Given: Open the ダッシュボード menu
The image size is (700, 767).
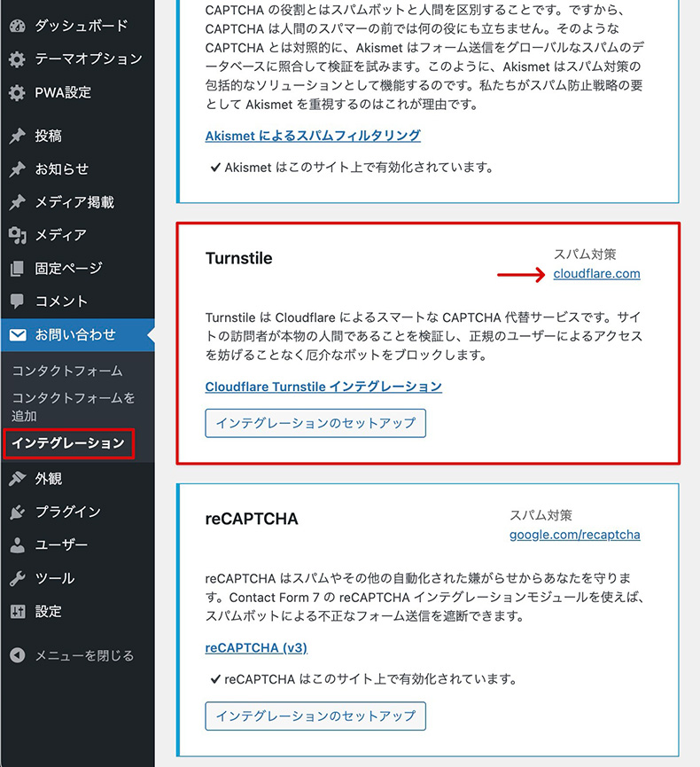Looking at the screenshot, I should click(x=82, y=26).
